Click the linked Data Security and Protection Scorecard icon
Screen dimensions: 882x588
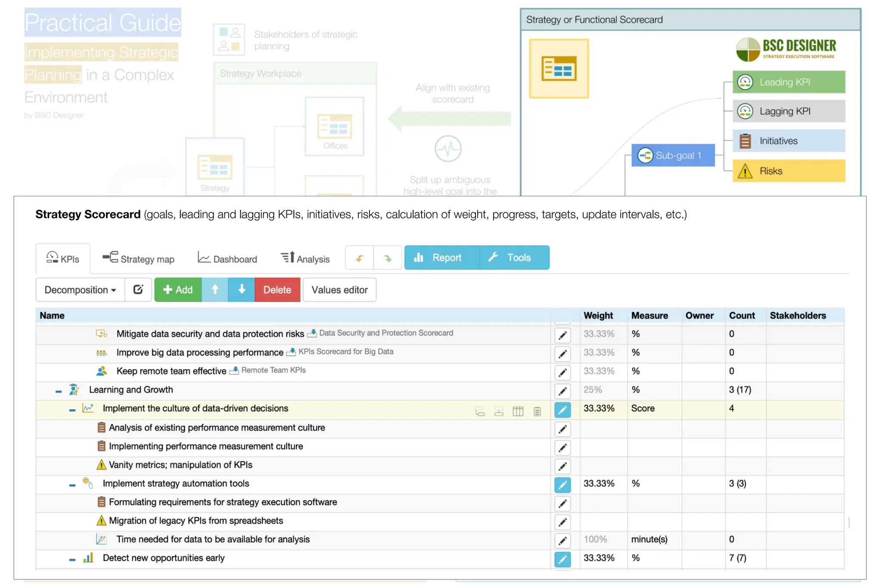[312, 333]
